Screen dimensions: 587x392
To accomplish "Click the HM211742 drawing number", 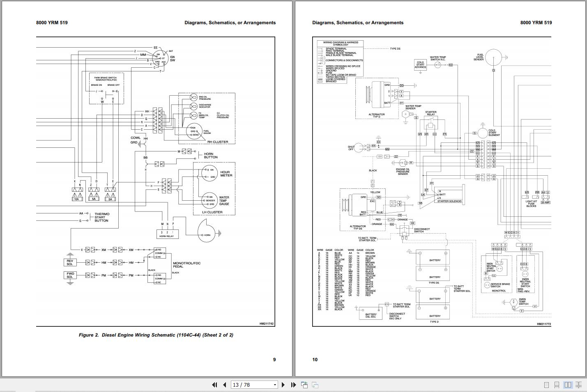I will [267, 324].
